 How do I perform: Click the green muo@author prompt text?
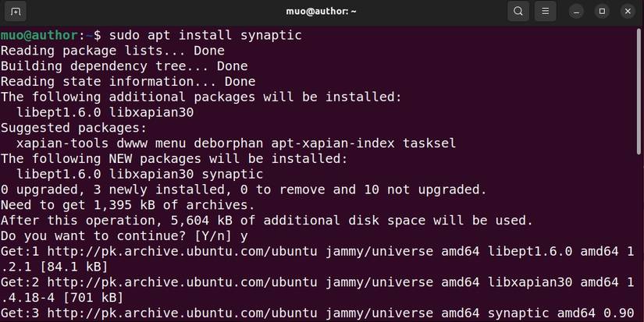pyautogui.click(x=39, y=36)
